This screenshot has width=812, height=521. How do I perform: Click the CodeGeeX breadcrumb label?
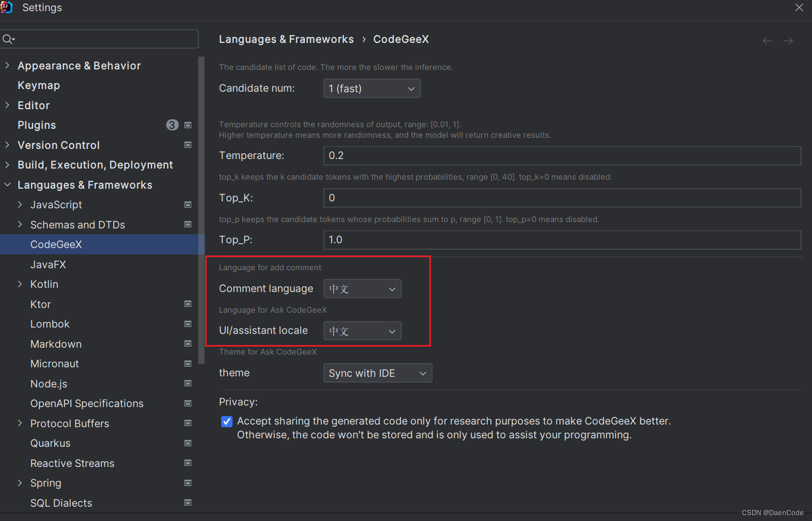[x=401, y=39]
